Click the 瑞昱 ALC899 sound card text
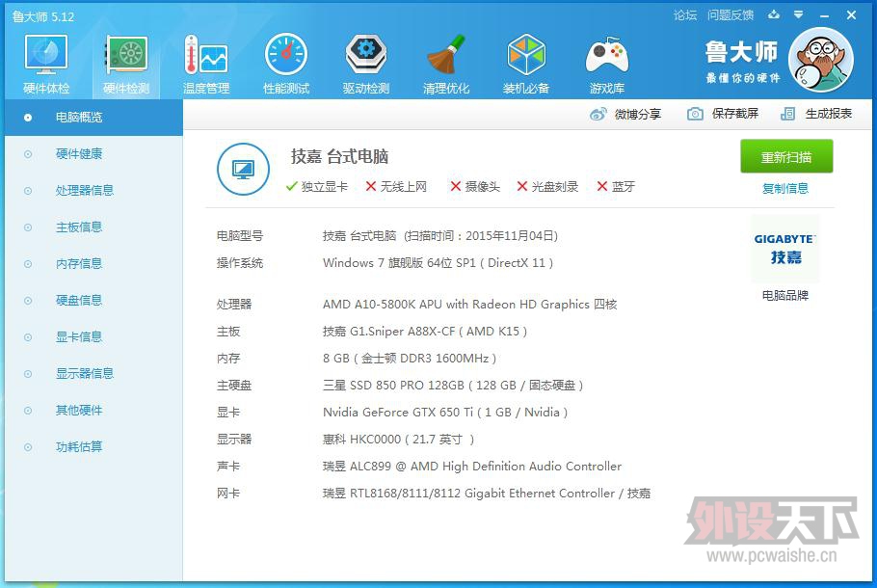The width and height of the screenshot is (877, 588). pyautogui.click(x=472, y=467)
